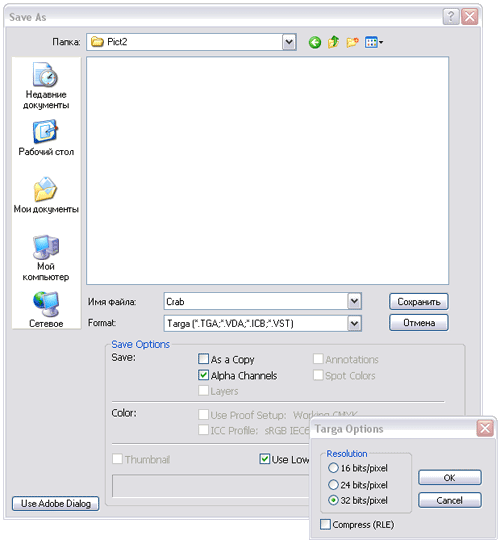
Task: Open the view menu icon
Action: pyautogui.click(x=374, y=42)
